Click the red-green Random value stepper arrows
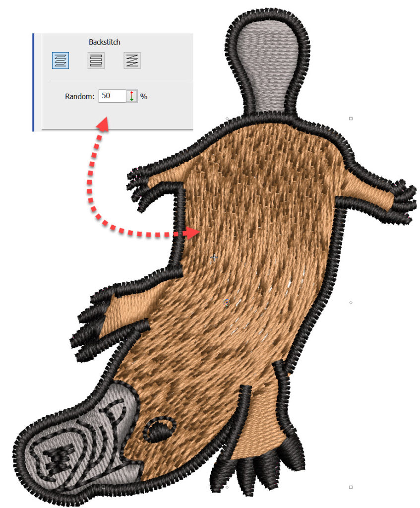 (132, 96)
